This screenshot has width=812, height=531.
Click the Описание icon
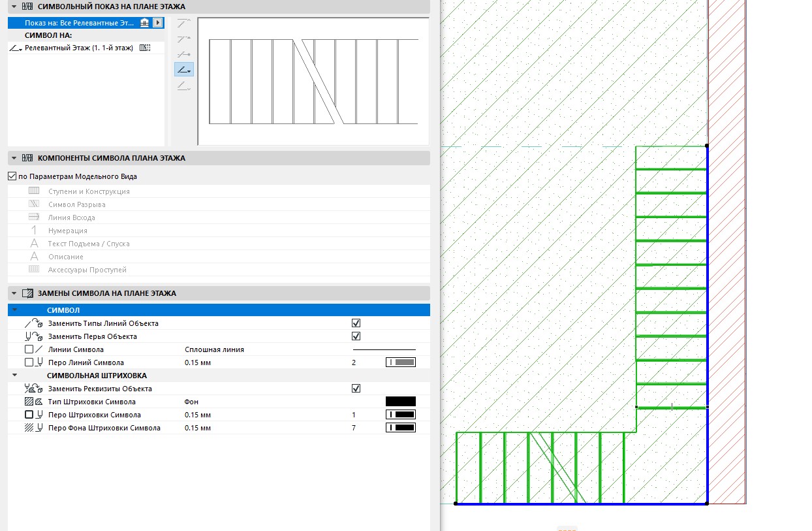coord(34,257)
